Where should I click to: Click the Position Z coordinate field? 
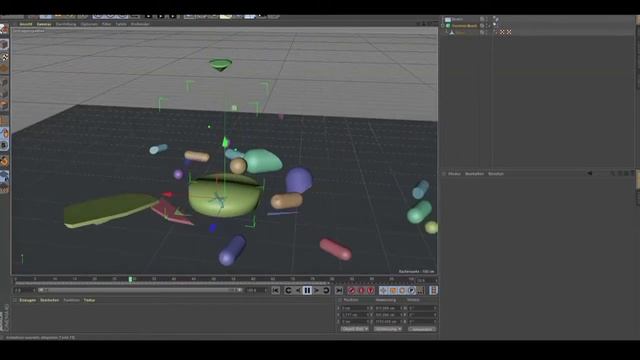coord(354,321)
